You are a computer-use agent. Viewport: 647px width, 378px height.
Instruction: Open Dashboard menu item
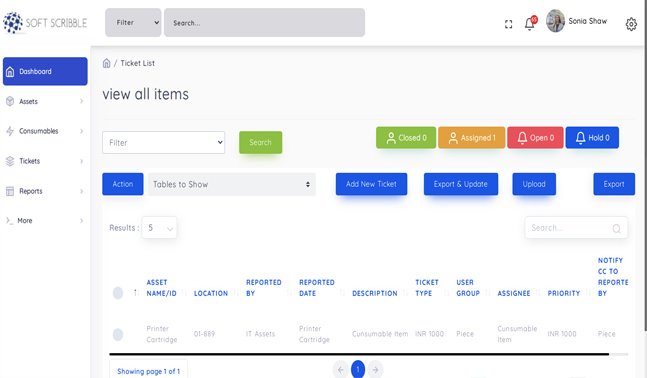coord(45,71)
